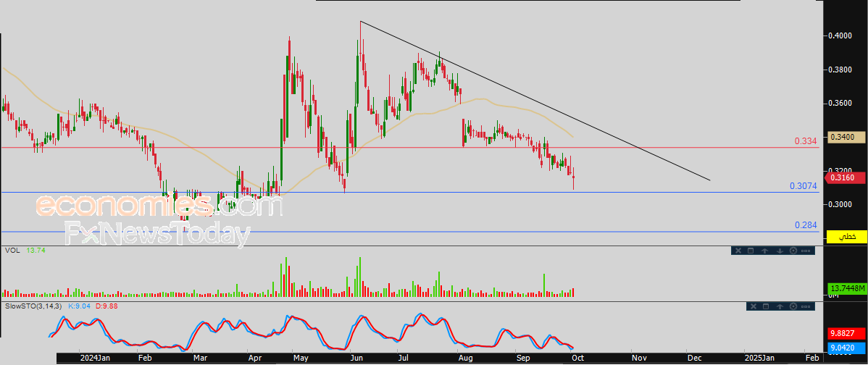Select the VOL indicator label

[12, 250]
